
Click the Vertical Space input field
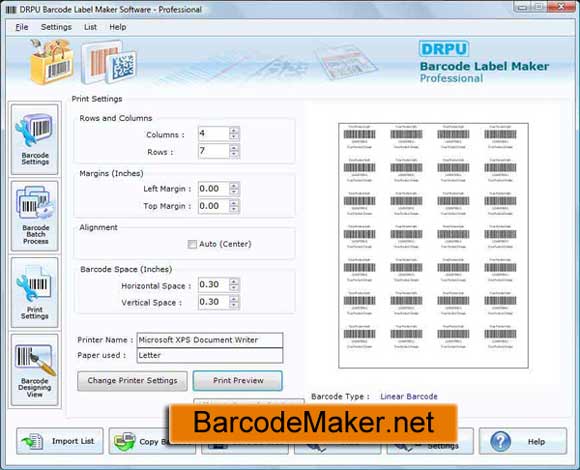tap(214, 302)
